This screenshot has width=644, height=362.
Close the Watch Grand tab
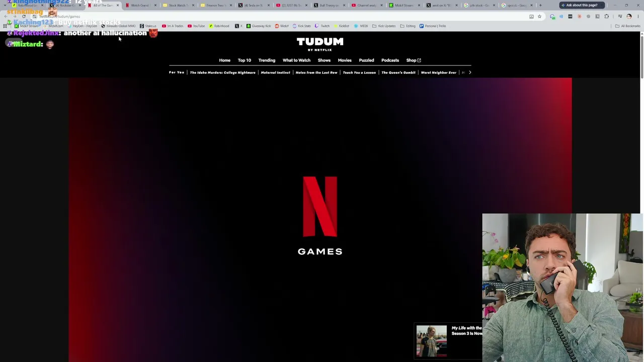tap(155, 6)
